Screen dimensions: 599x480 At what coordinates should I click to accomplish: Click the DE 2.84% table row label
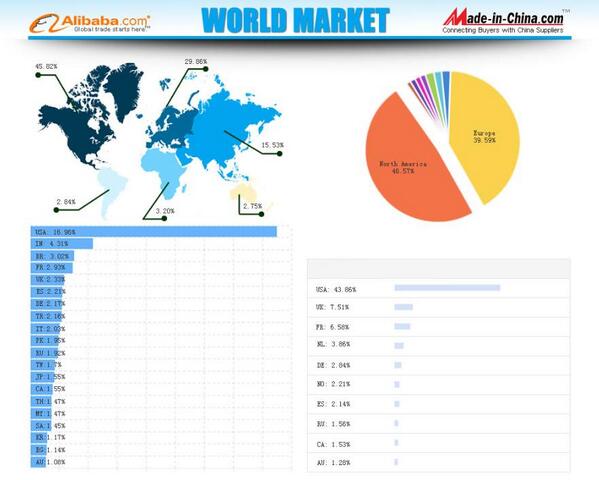click(x=333, y=365)
